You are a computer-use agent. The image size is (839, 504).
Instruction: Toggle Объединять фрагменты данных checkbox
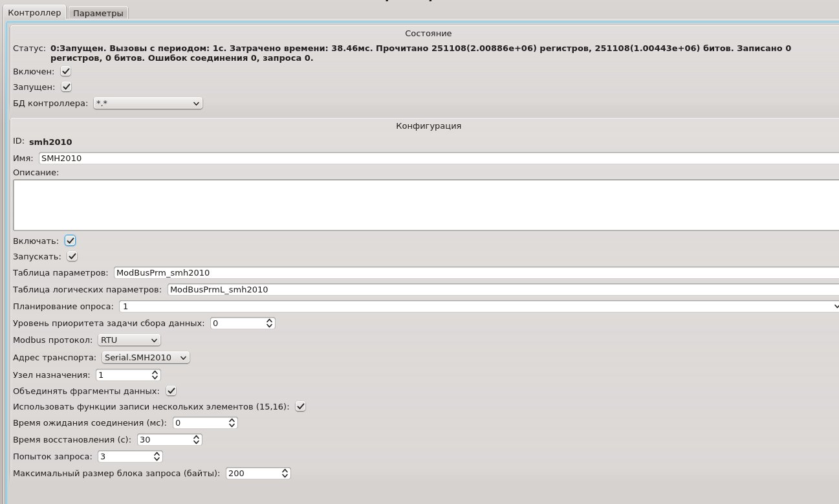[171, 391]
